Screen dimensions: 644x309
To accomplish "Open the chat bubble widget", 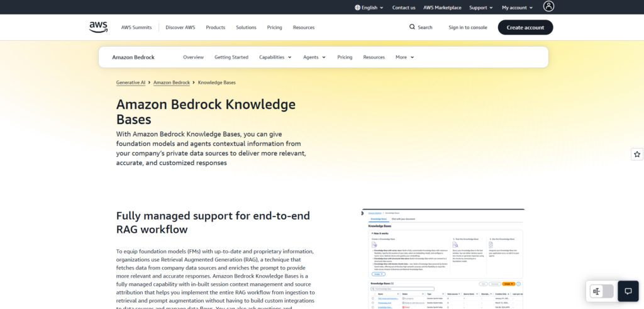I will pos(628,291).
